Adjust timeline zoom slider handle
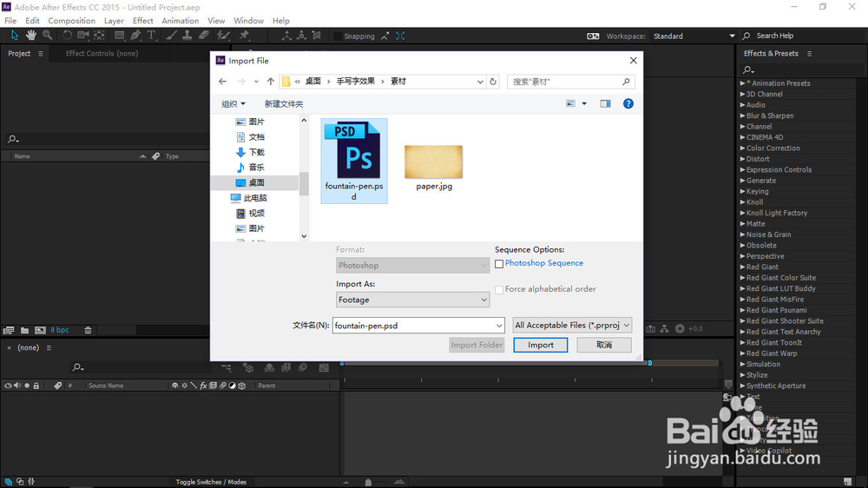 point(368,483)
